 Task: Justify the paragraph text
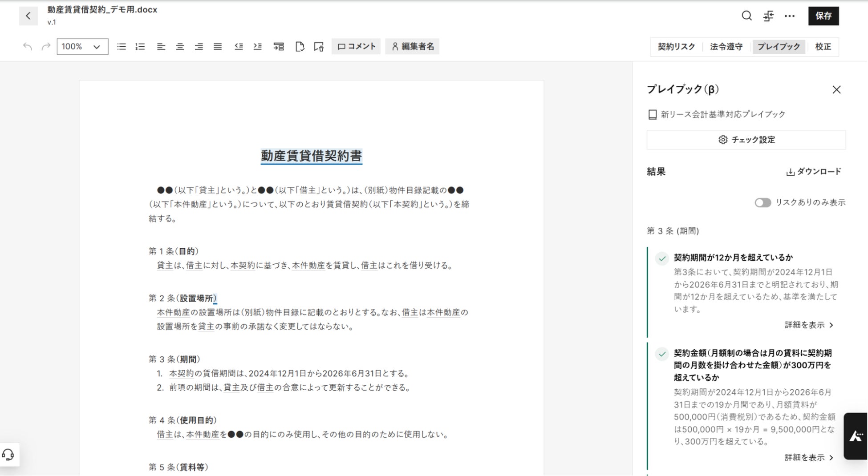pyautogui.click(x=218, y=46)
